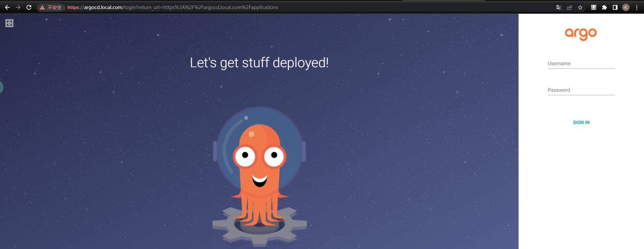Screen dimensions: 644x249
Task: Focus the Password input field
Action: click(581, 90)
